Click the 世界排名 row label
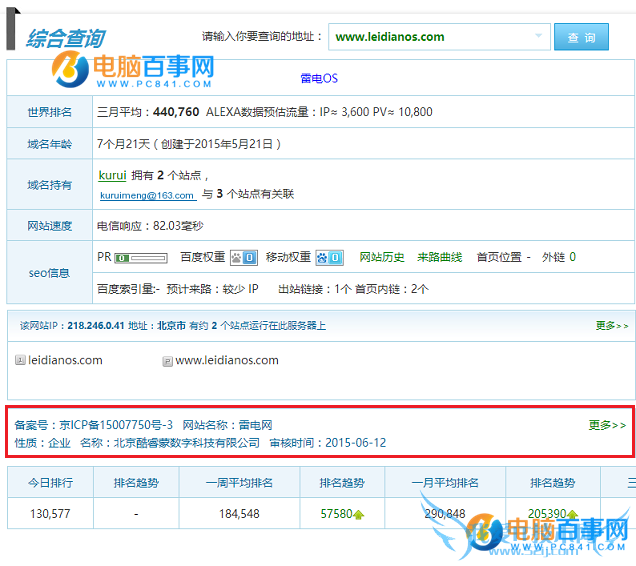This screenshot has width=636, height=566. pos(49,112)
